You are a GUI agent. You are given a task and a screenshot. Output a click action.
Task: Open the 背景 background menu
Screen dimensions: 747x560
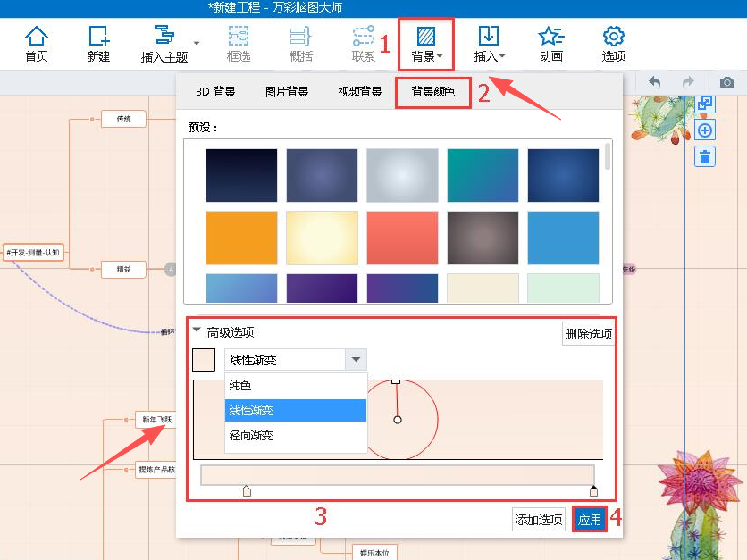click(x=426, y=44)
